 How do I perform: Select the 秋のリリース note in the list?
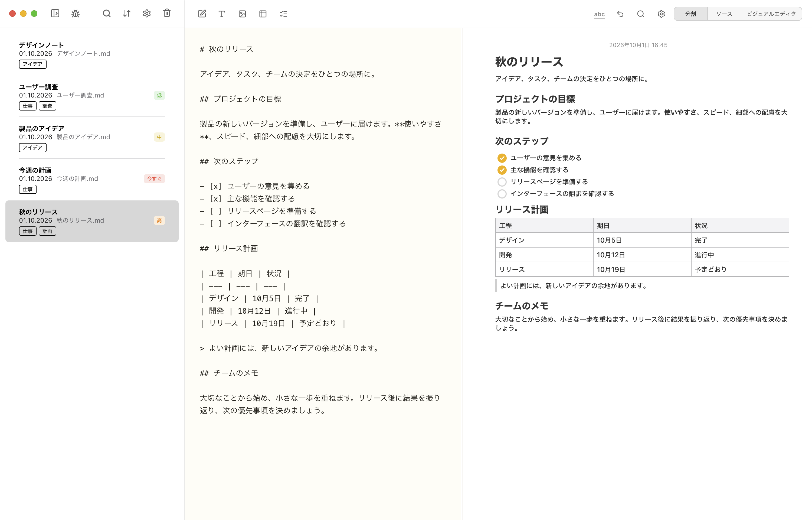[92, 221]
